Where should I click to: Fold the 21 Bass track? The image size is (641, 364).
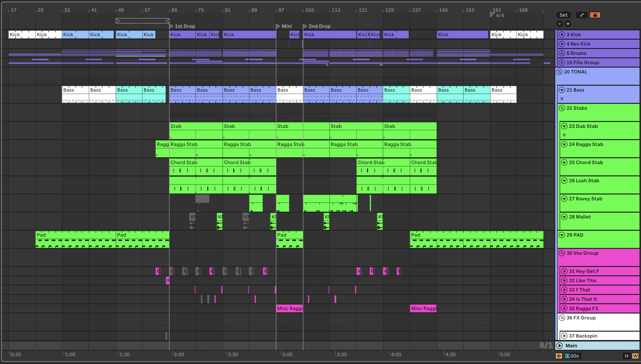click(x=562, y=90)
